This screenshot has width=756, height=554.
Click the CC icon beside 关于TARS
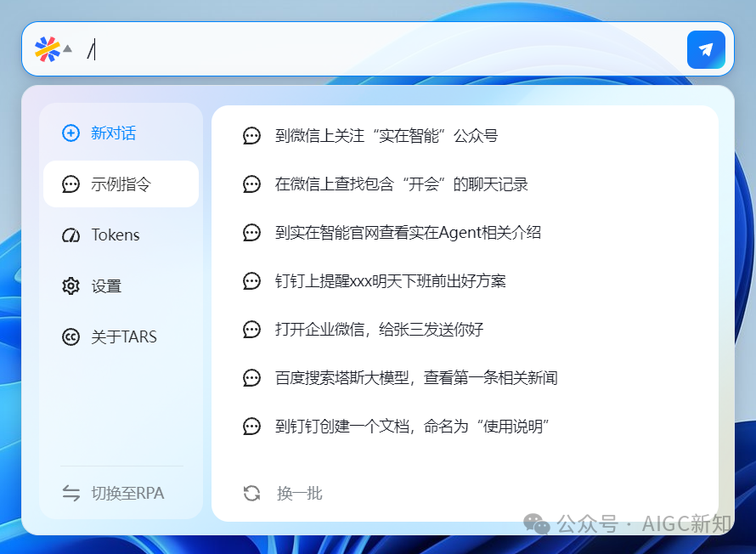(71, 336)
